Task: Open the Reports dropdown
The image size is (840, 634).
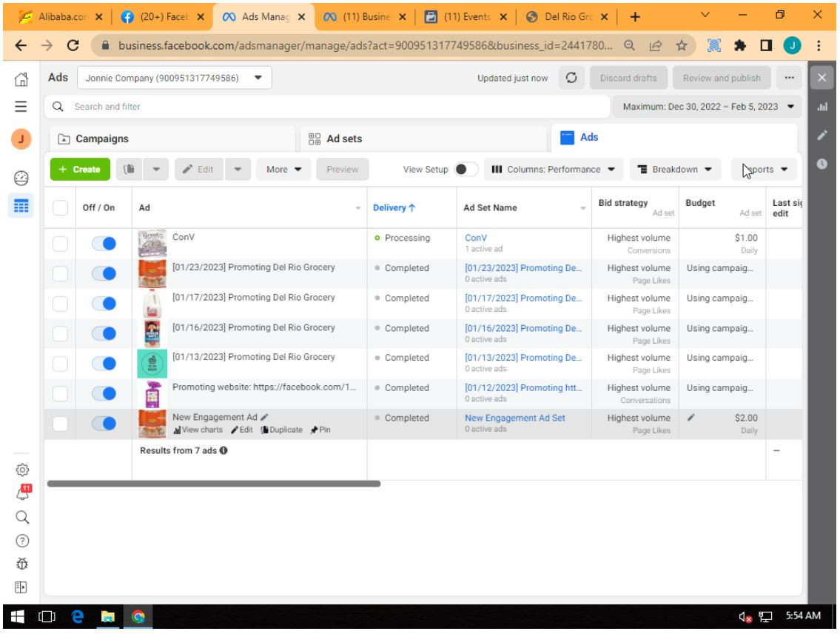Action: 765,170
